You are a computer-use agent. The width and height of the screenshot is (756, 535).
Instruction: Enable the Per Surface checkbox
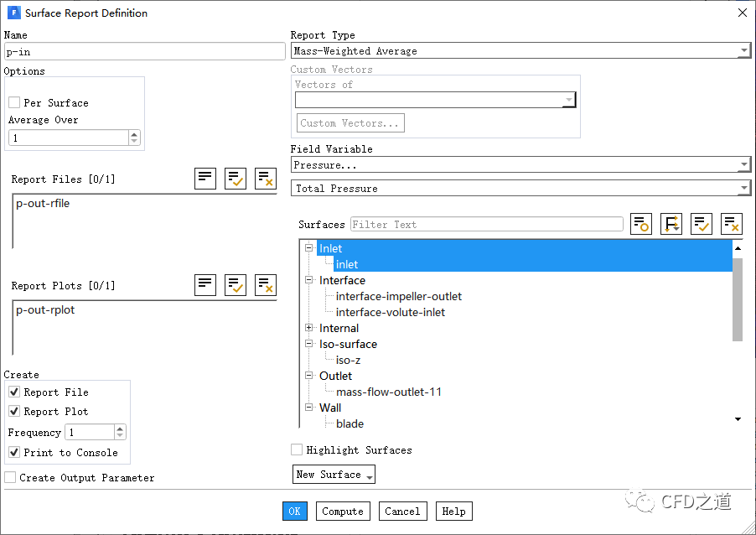(x=14, y=102)
